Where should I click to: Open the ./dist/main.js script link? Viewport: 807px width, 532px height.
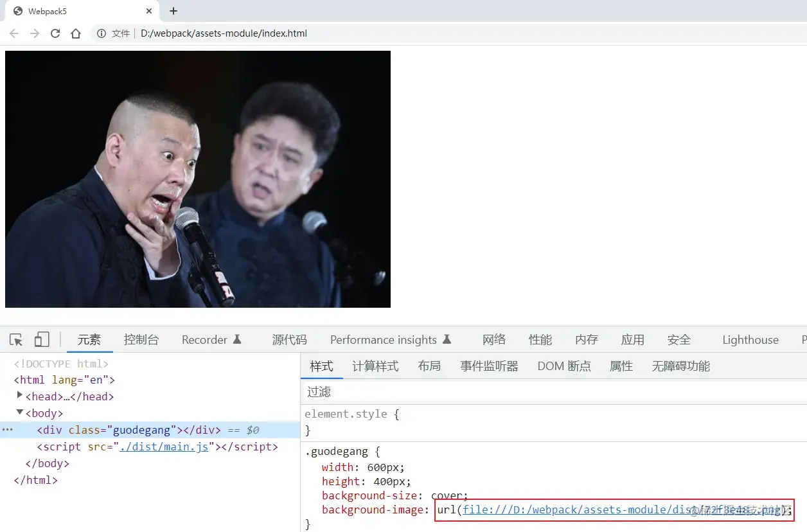[x=164, y=447]
